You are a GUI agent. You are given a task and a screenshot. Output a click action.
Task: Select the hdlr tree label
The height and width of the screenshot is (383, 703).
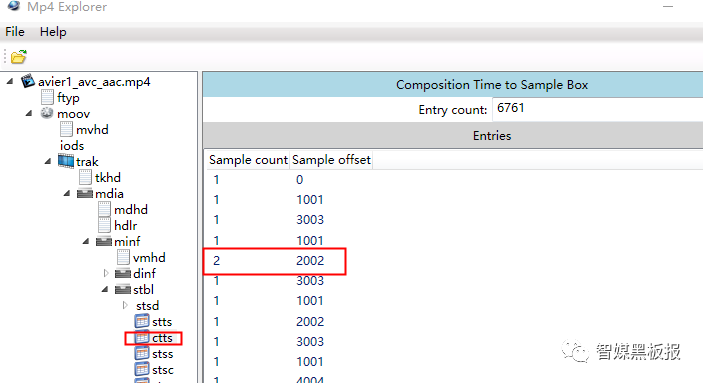click(126, 226)
